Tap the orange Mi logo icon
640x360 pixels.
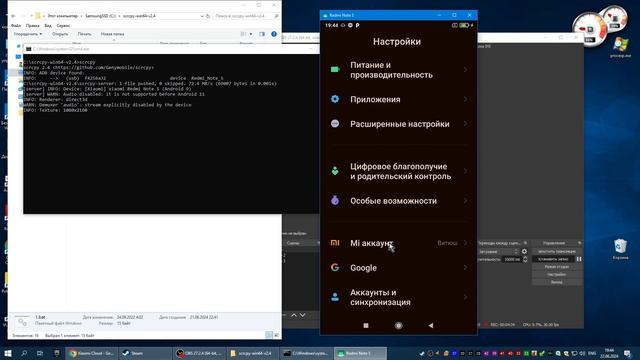click(335, 243)
